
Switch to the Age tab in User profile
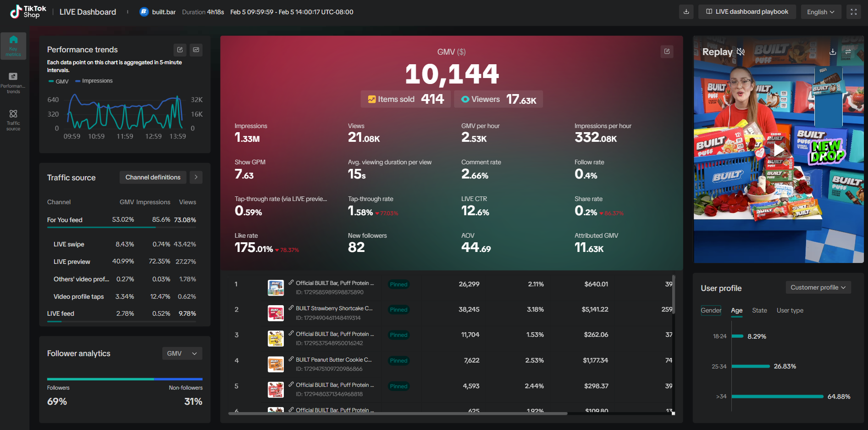coord(737,311)
